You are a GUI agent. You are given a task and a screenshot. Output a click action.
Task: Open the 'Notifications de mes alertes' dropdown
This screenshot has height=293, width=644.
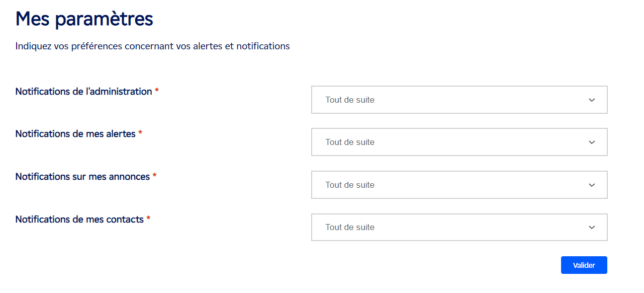click(459, 142)
